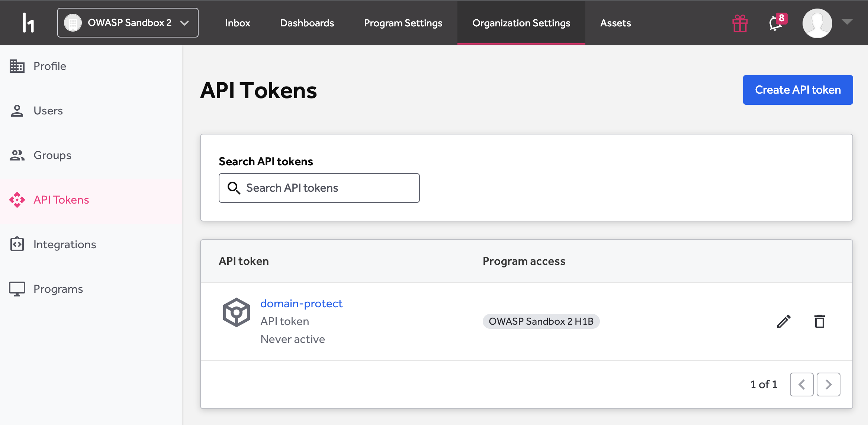
Task: Open notifications bell with 8 badge
Action: [x=777, y=23]
